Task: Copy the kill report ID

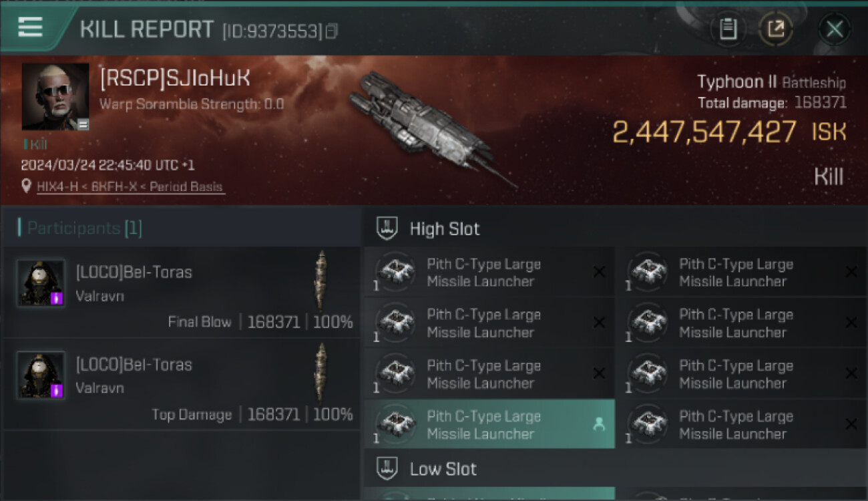Action: [x=332, y=31]
